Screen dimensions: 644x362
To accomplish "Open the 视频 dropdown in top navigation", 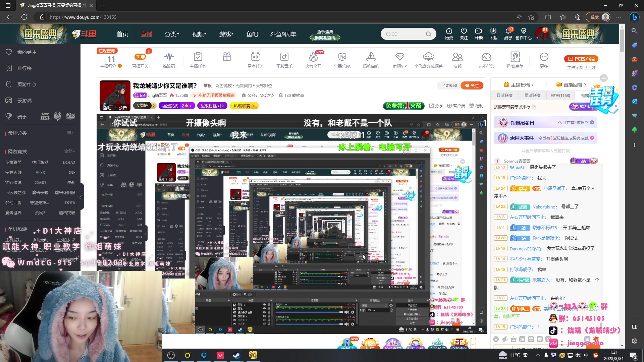I will [x=199, y=34].
